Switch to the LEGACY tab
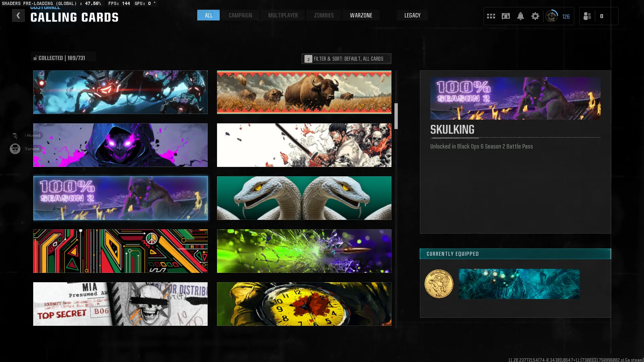This screenshot has height=362, width=644. (412, 15)
